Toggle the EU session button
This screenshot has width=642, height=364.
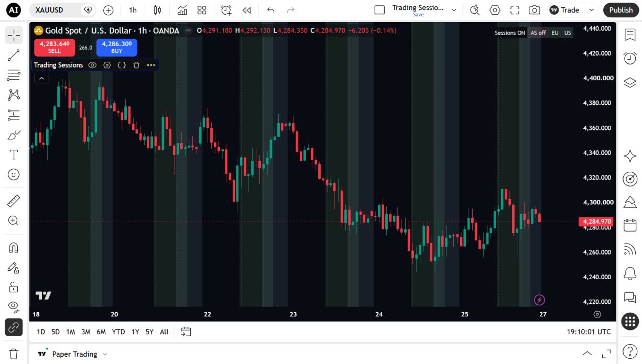click(x=555, y=32)
